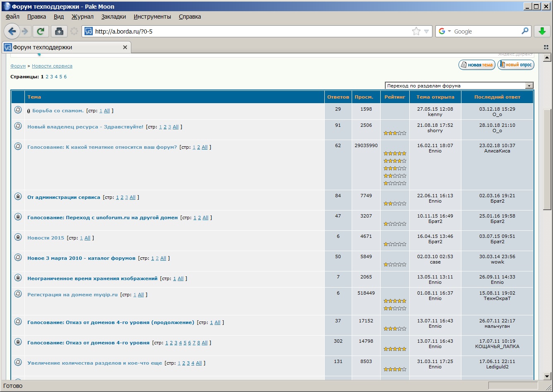Follow the Форум breadcrumb link

tap(18, 66)
